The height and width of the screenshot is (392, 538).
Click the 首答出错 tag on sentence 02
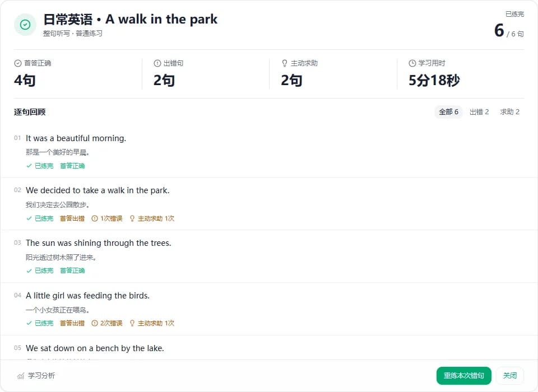(x=72, y=218)
